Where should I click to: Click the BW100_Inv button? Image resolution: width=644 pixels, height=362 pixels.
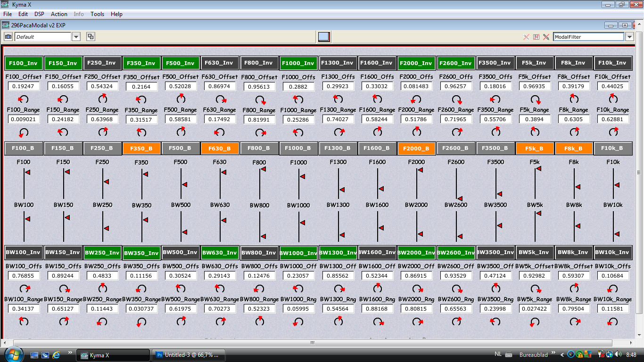pos(23,252)
